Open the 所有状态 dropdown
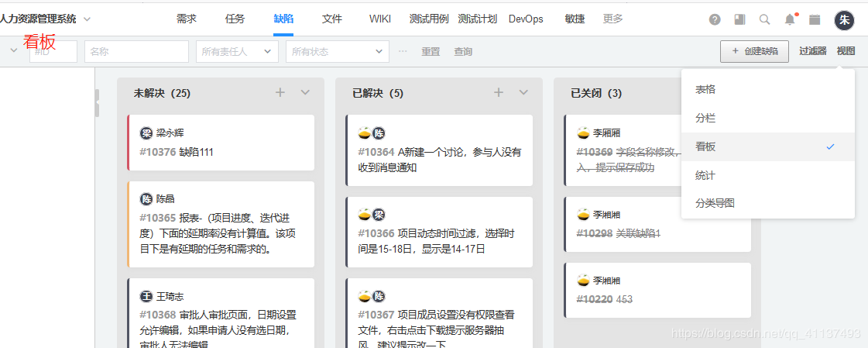 point(338,51)
